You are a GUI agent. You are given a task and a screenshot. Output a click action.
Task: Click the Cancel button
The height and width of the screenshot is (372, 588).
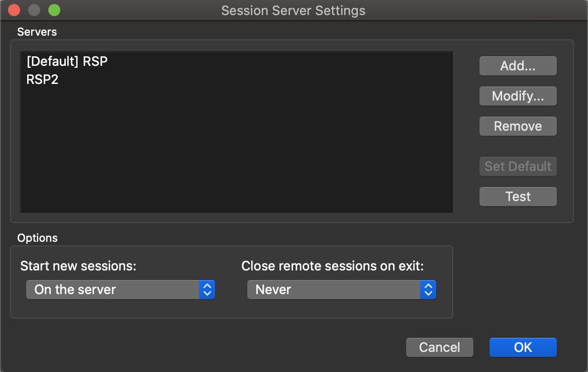pyautogui.click(x=439, y=347)
